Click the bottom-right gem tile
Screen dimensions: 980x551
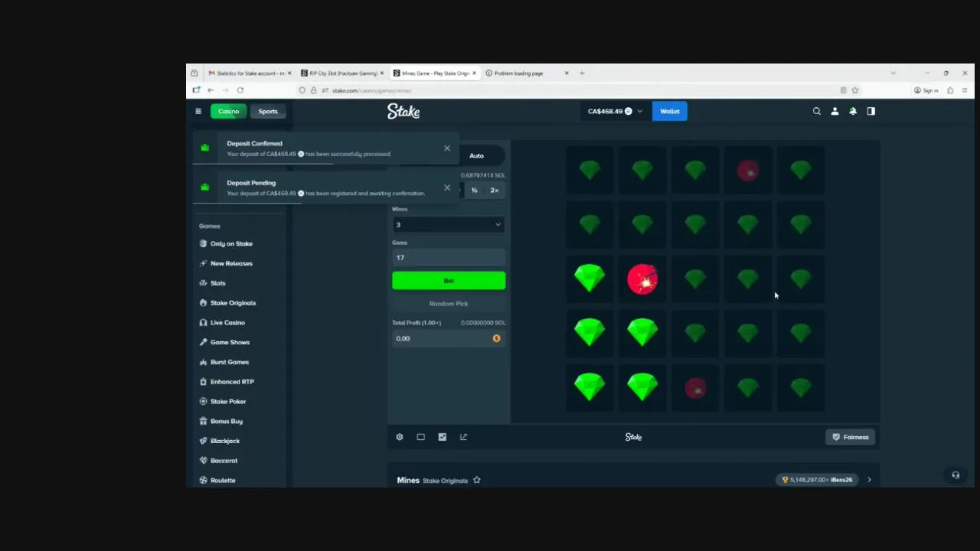(801, 388)
